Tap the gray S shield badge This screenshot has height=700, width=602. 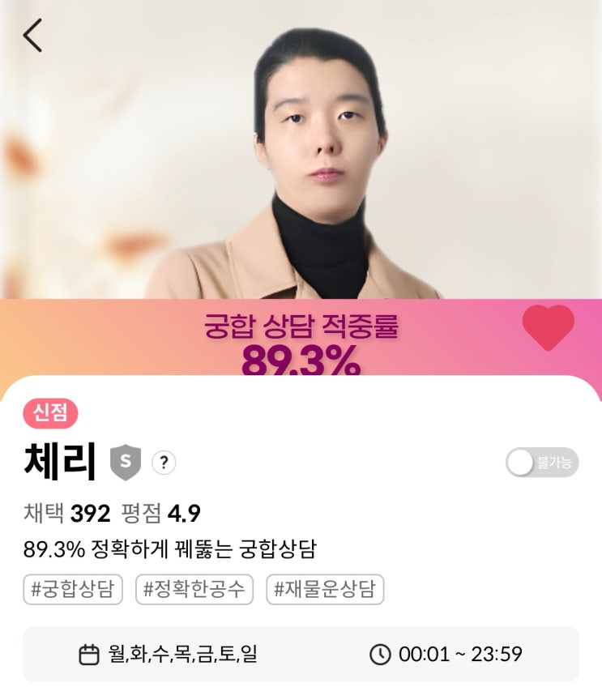click(126, 463)
